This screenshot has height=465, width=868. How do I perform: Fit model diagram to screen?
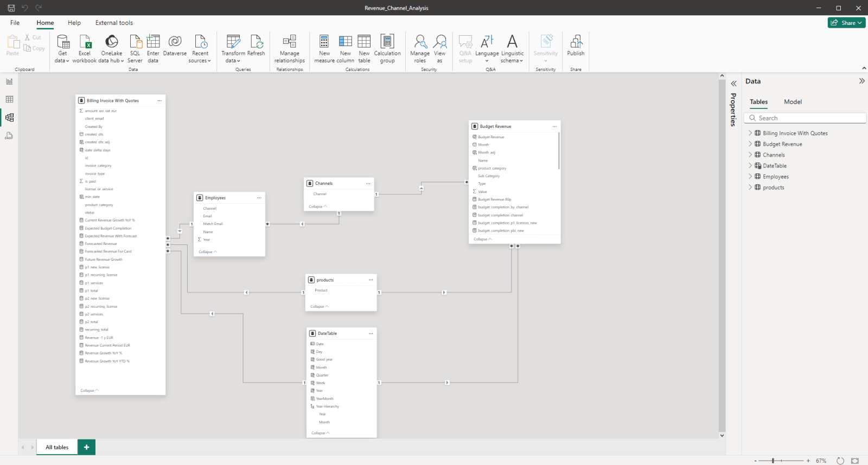855,461
